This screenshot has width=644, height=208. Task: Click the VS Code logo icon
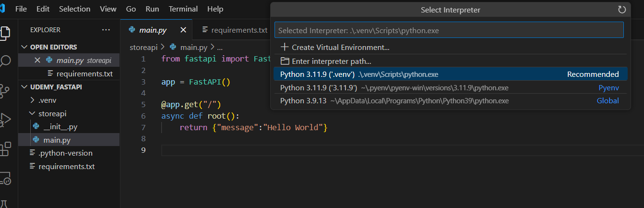[3, 9]
